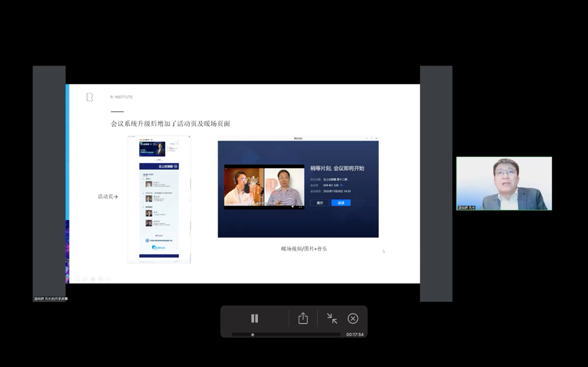Click the speaker's webcam video thumbnail

pos(504,183)
